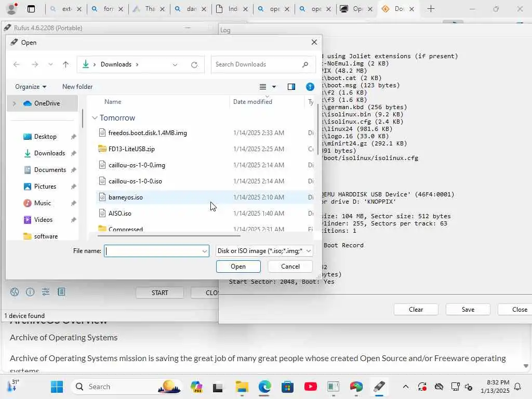Screen dimensions: 532x399
Task: Show the Rufus log icon
Action: pyautogui.click(x=61, y=292)
